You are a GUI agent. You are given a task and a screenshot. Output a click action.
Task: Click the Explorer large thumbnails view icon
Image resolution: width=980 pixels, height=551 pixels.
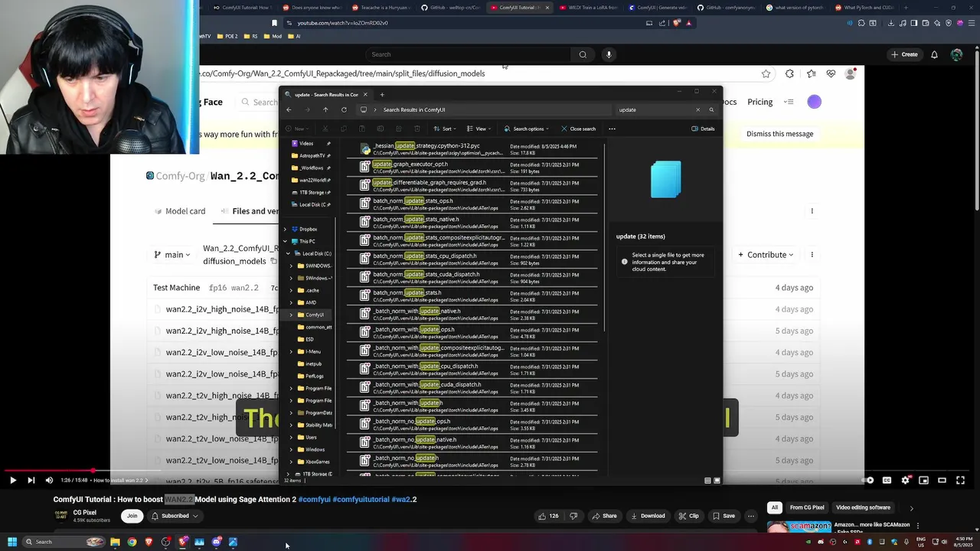pyautogui.click(x=717, y=481)
